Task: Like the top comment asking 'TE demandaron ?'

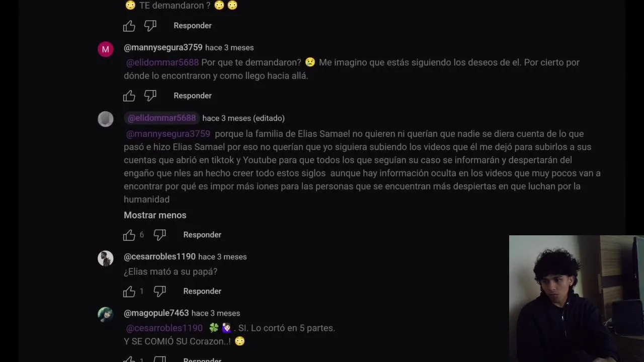Action: coord(129,26)
